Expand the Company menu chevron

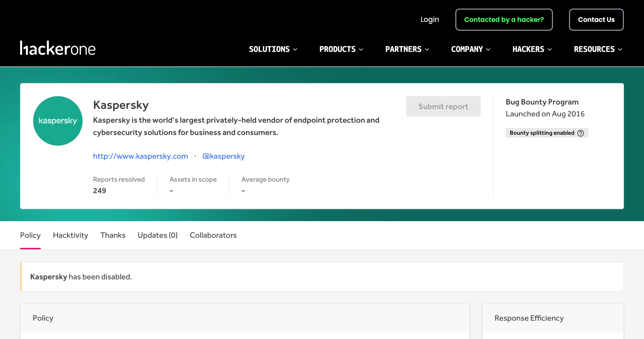pyautogui.click(x=488, y=49)
